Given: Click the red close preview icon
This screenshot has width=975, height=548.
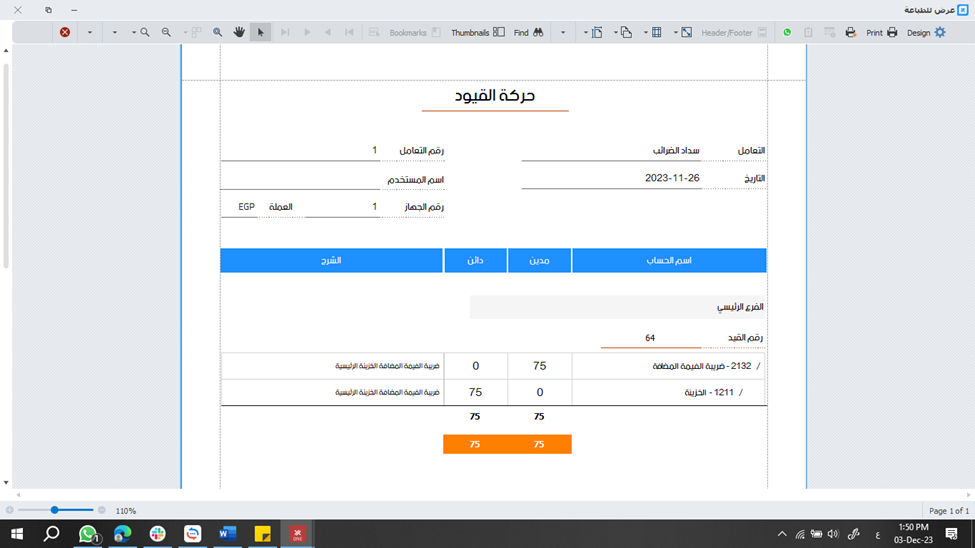Looking at the screenshot, I should pos(65,32).
